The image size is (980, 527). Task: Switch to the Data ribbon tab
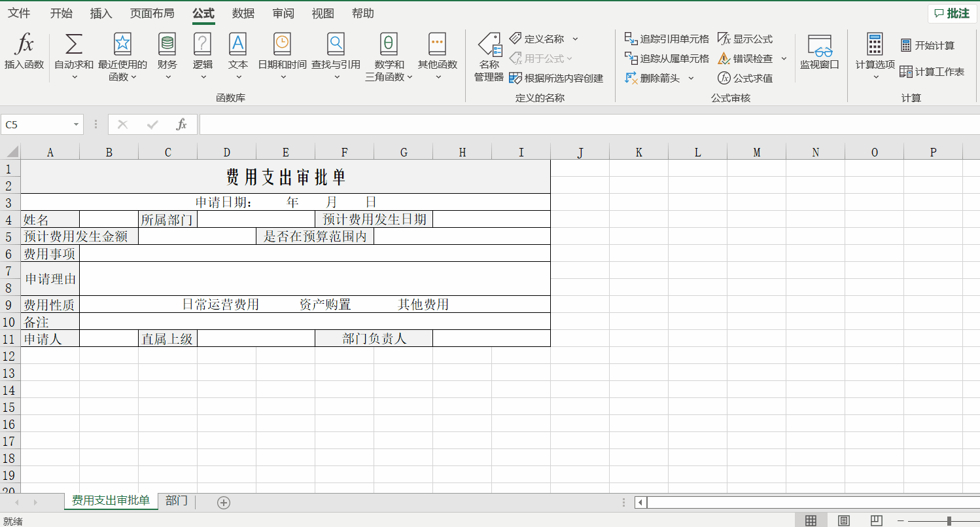[243, 13]
